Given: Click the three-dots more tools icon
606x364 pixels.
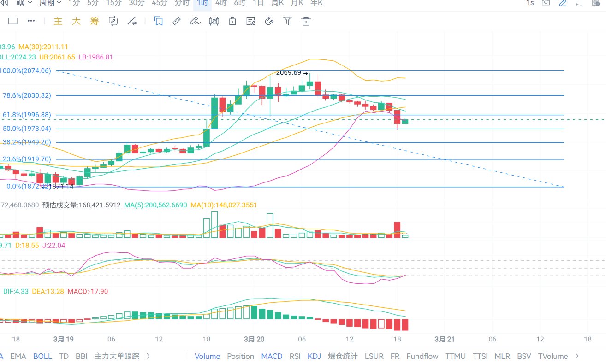Looking at the screenshot, I should [31, 21].
